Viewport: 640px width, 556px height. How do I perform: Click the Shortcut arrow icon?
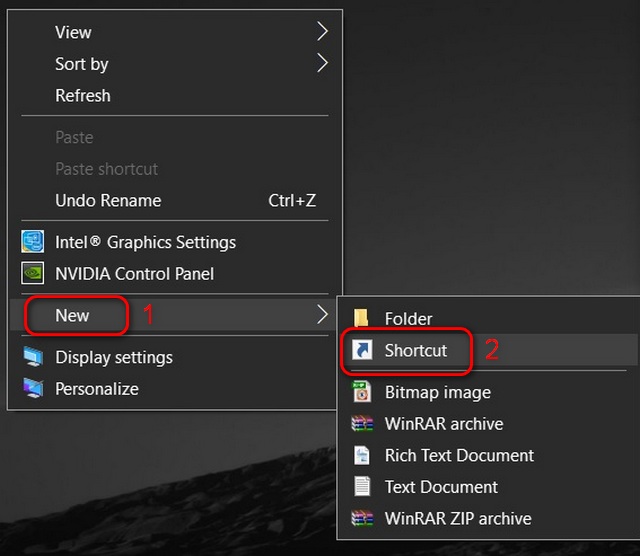[x=362, y=351]
